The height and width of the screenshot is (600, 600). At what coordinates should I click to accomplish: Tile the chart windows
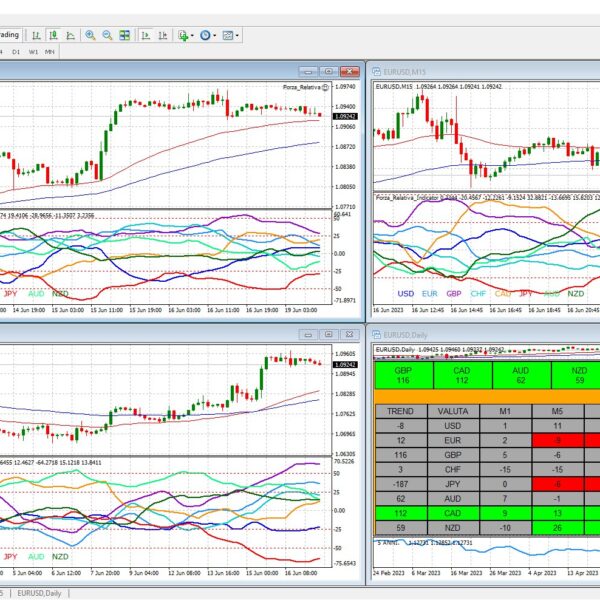pyautogui.click(x=125, y=36)
